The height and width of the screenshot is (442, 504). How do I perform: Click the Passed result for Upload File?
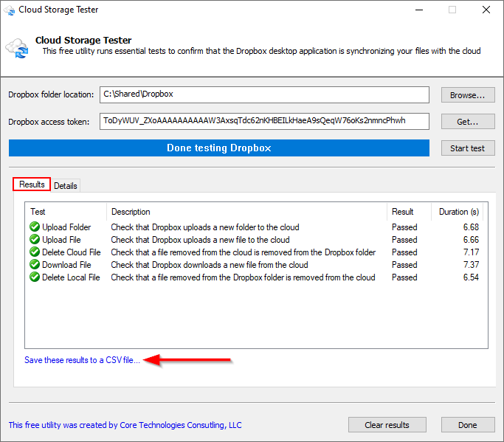(x=404, y=240)
